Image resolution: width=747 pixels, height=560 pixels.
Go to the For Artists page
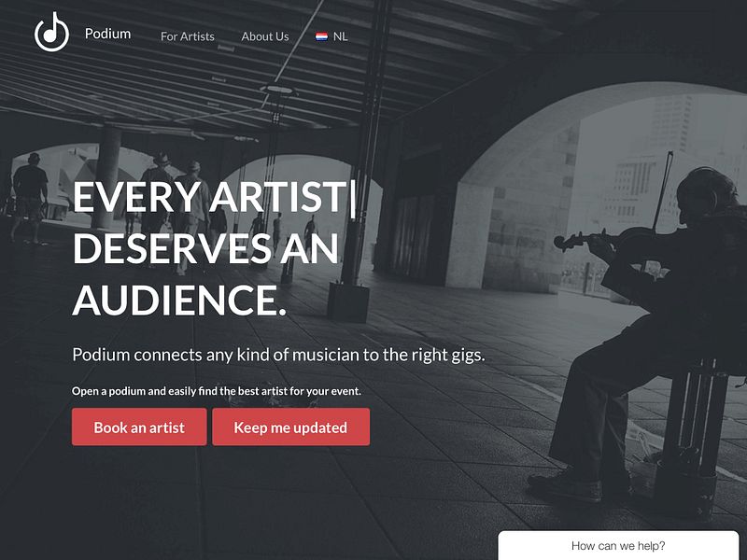[188, 36]
